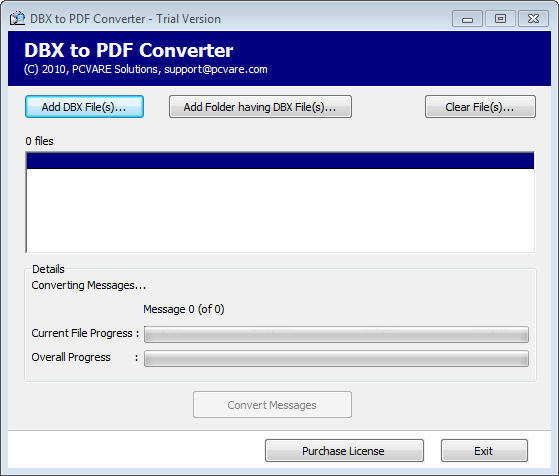Screen dimensions: 559x476
Task: Click the DBX to PDF Converter title bar icon
Action: click(17, 19)
